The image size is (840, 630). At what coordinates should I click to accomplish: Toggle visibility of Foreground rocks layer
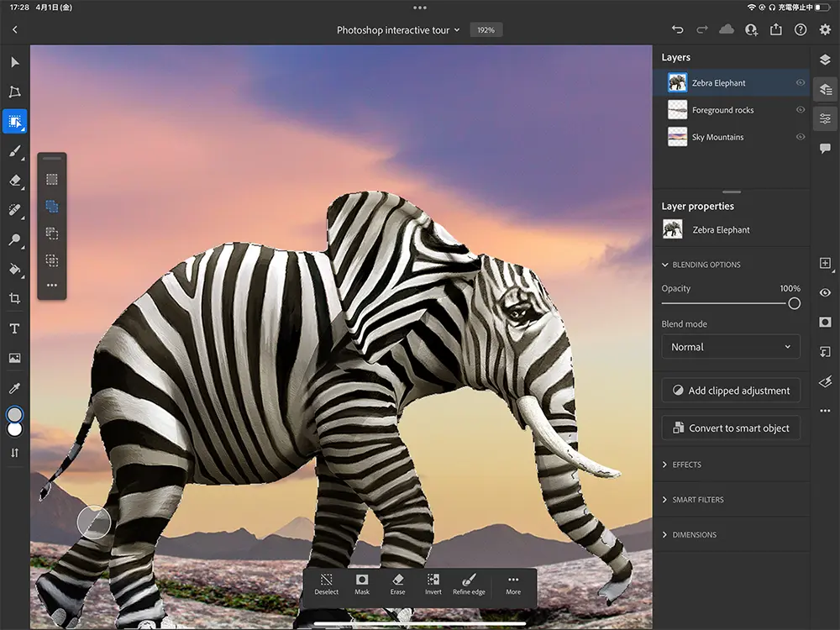tap(800, 110)
